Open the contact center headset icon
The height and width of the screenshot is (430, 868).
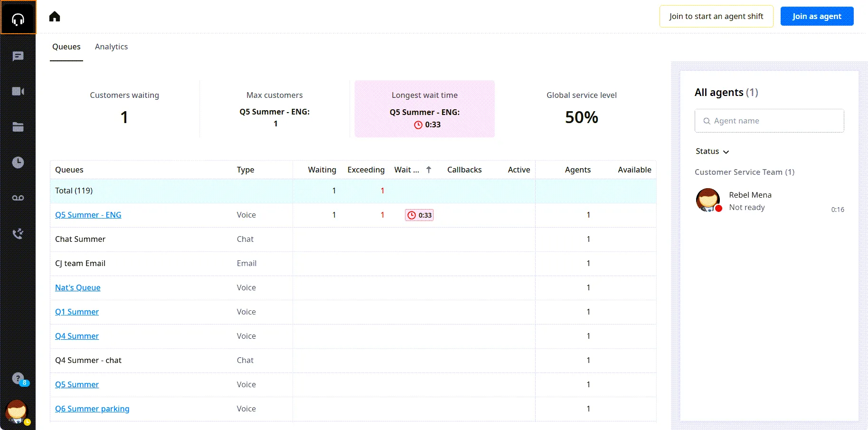tap(18, 19)
